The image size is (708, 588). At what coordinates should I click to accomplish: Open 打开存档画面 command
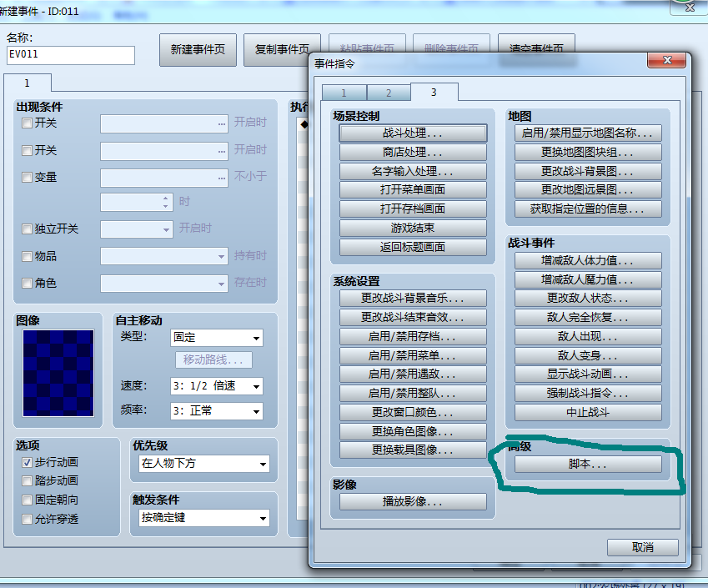[x=413, y=209]
